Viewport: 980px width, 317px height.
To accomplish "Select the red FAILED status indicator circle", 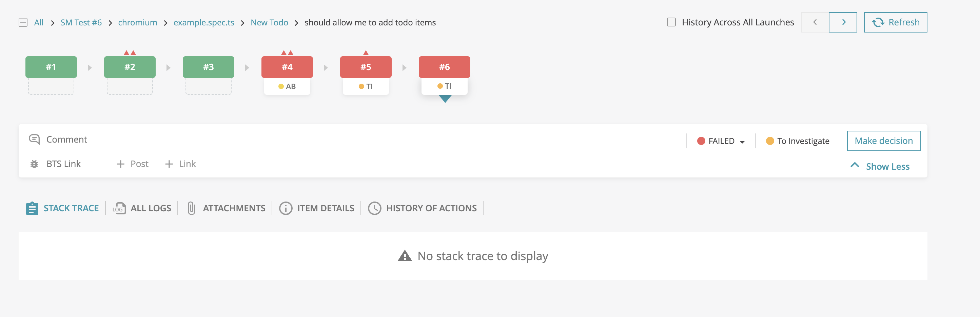I will pos(702,141).
